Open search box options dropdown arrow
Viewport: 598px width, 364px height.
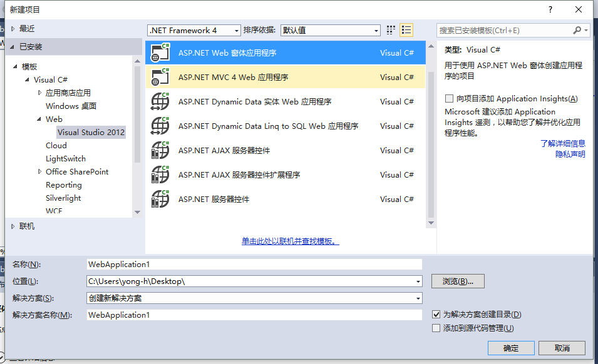[586, 30]
